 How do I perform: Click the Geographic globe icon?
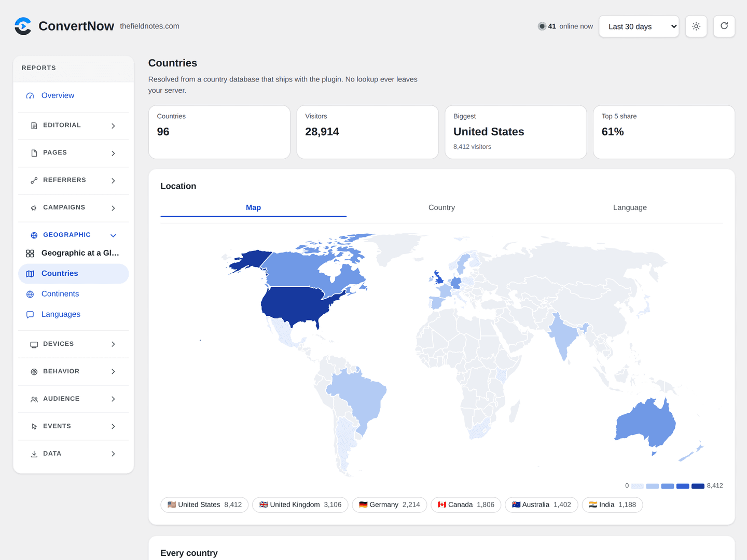pyautogui.click(x=34, y=235)
